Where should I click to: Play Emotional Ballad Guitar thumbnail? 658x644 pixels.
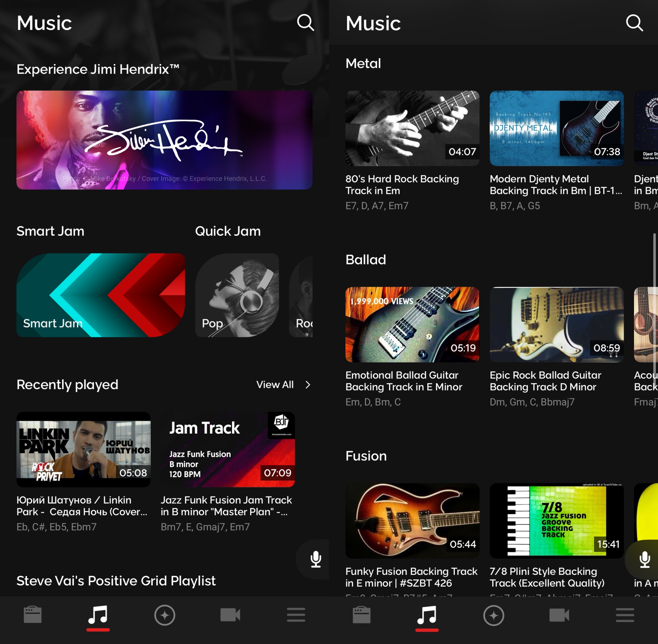click(x=412, y=324)
